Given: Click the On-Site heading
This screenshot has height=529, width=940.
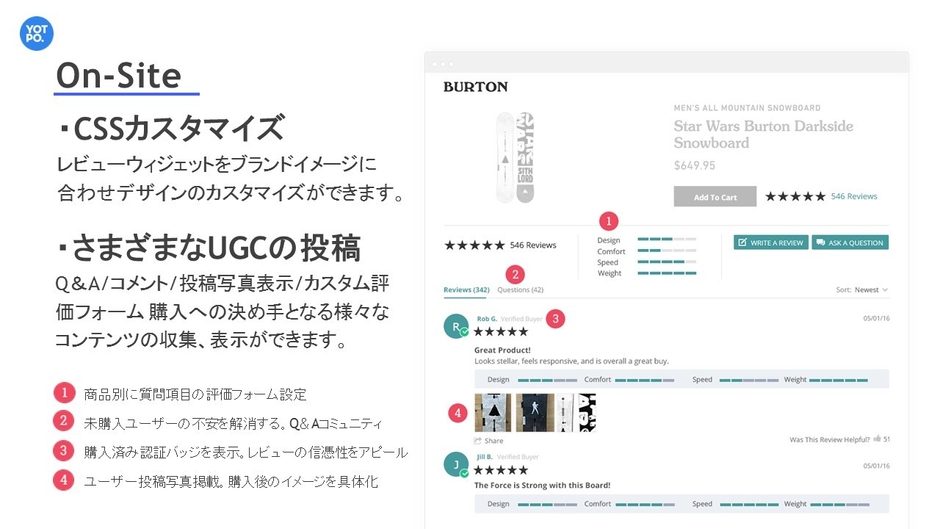Looking at the screenshot, I should point(119,76).
